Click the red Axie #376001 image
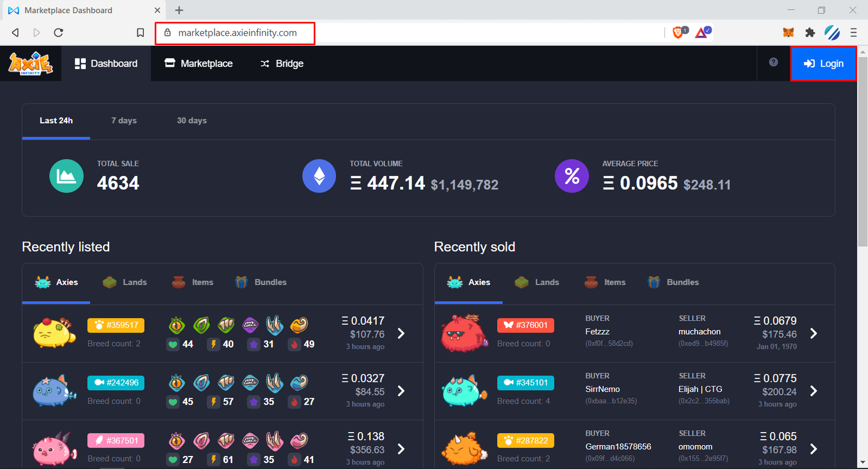 point(466,333)
